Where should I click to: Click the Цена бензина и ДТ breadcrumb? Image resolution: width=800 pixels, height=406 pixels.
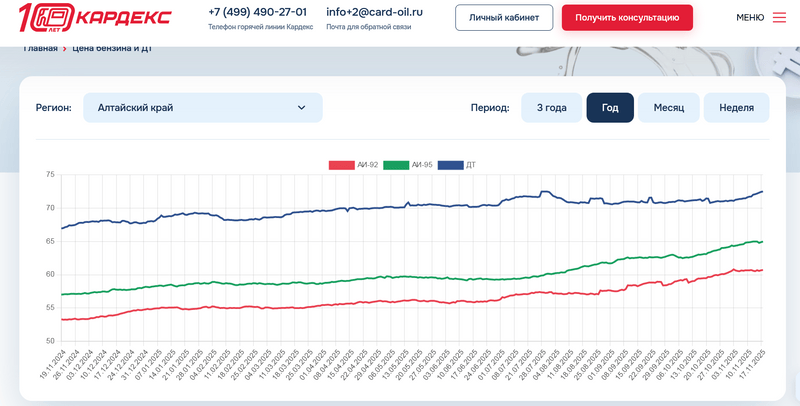pos(112,49)
